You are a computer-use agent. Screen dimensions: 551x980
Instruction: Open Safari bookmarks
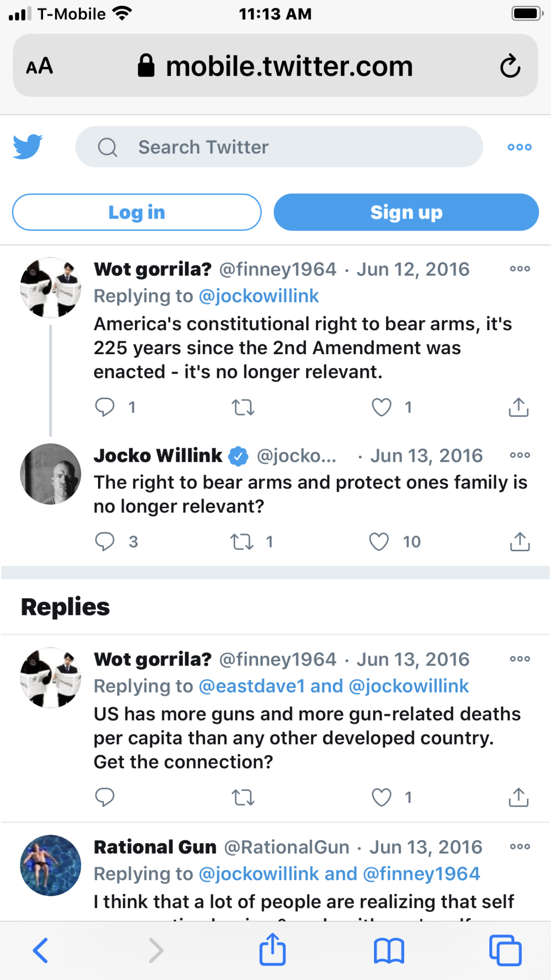pyautogui.click(x=389, y=950)
